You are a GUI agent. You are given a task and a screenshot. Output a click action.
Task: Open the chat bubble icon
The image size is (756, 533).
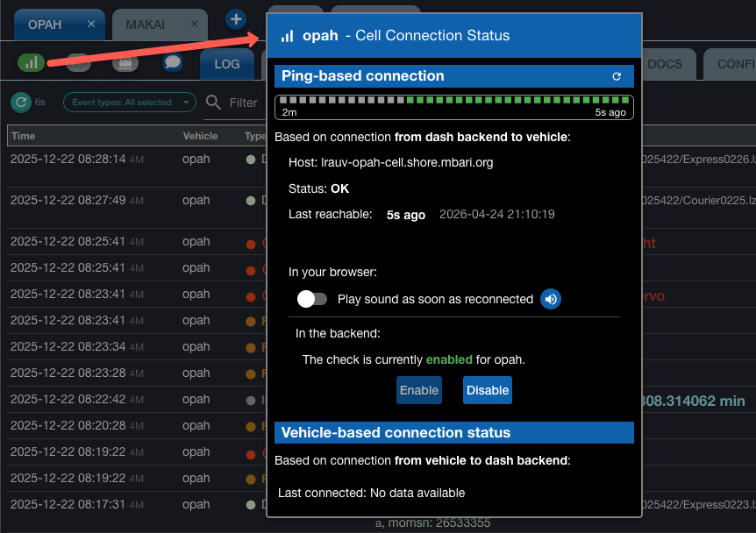tap(173, 62)
